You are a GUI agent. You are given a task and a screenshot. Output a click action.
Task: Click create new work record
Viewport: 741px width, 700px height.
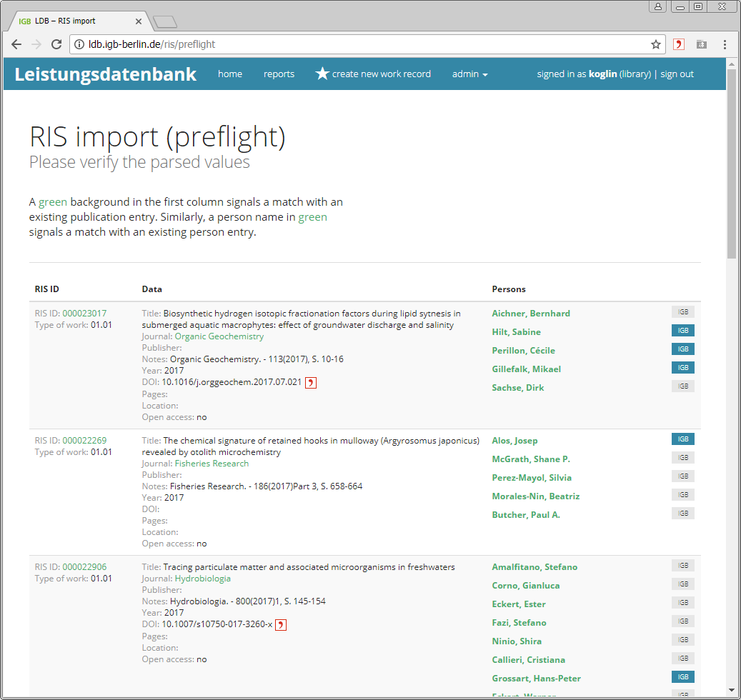pos(373,74)
